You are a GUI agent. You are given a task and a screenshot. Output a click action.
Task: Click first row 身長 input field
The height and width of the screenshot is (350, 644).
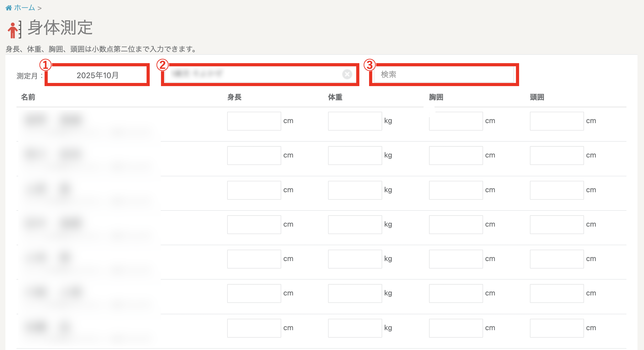click(254, 121)
